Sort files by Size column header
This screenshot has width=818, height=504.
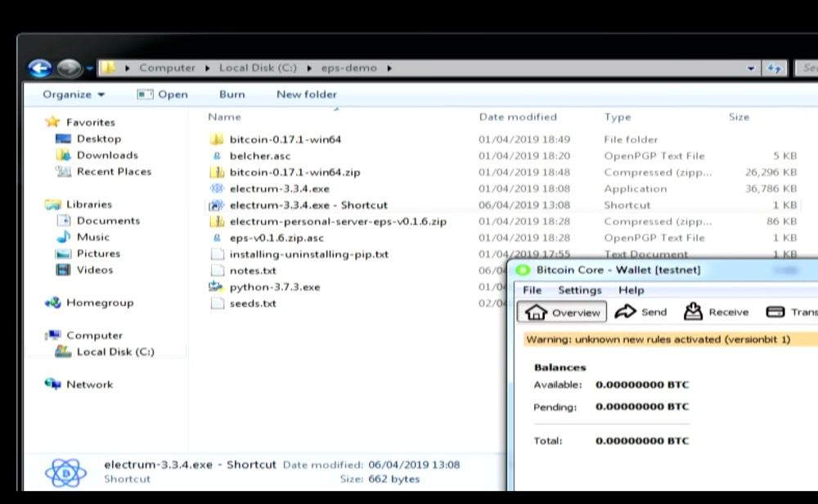pyautogui.click(x=739, y=117)
